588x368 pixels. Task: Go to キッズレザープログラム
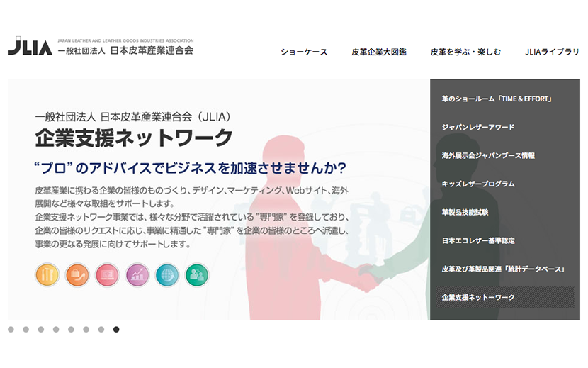click(x=478, y=184)
